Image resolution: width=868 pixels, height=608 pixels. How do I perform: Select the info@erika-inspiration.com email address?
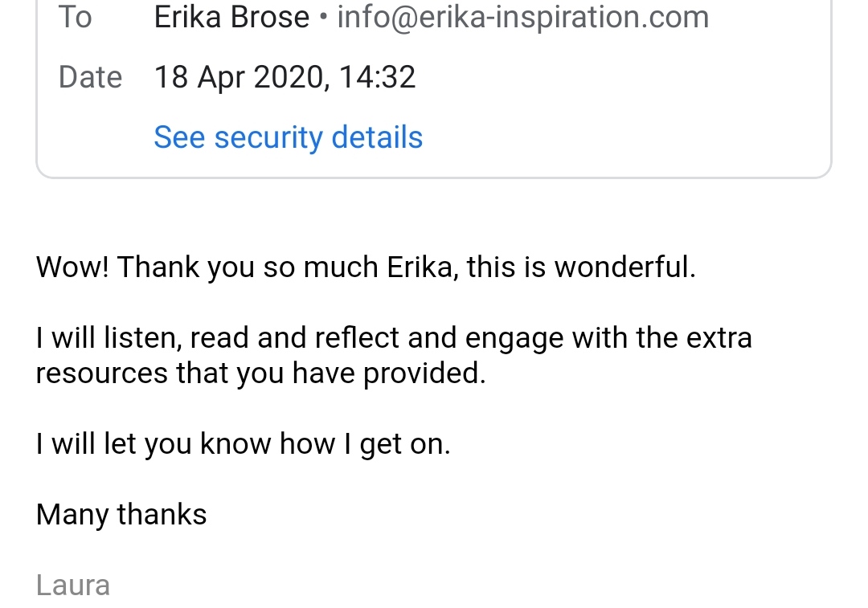tap(522, 17)
